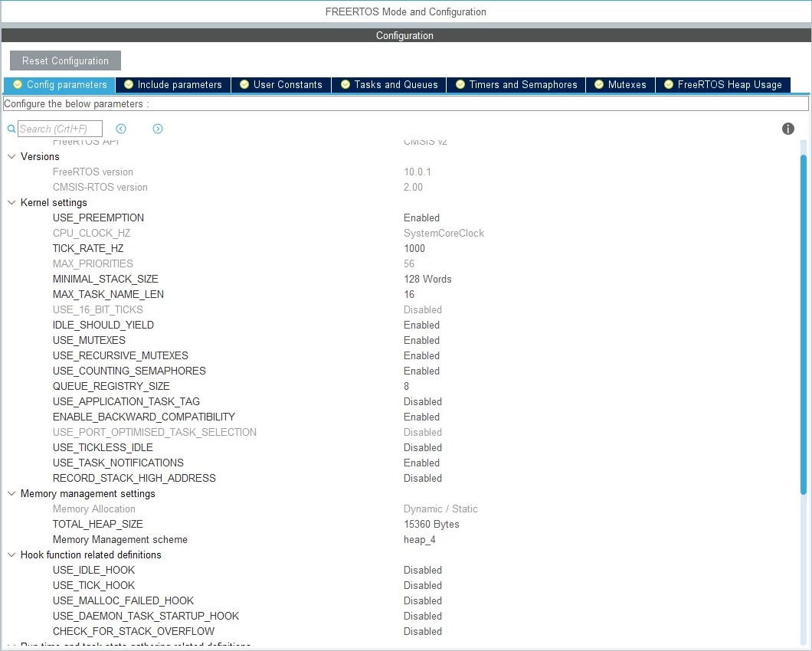Change USE_APPLICATION_TASK_TAG Disabled value

coord(423,401)
